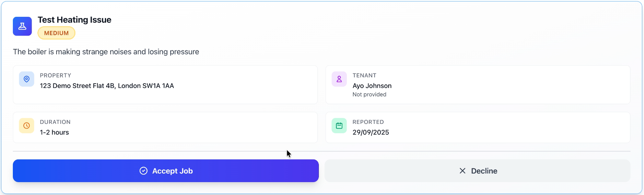Click the divider line above the action buttons
The width and height of the screenshot is (644, 195).
[156, 151]
